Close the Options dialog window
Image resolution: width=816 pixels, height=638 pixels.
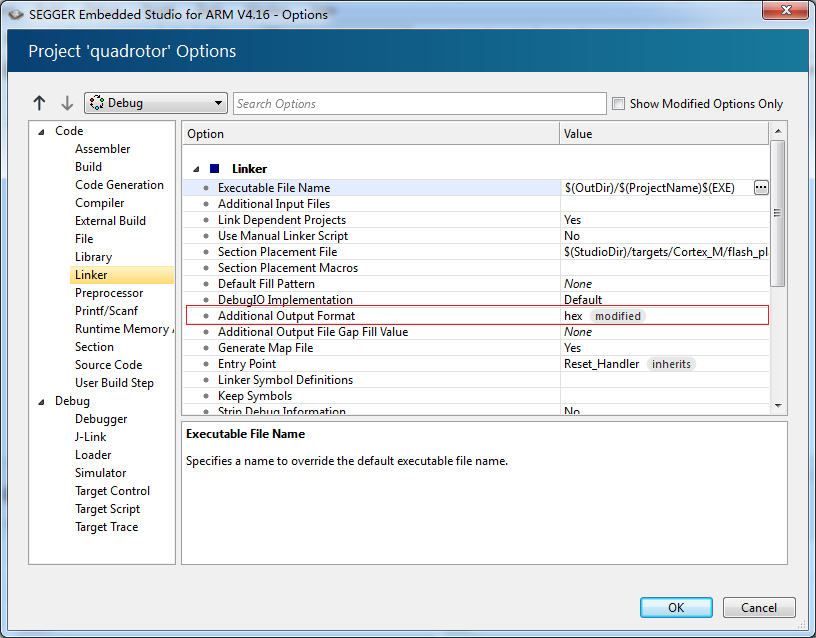(786, 10)
